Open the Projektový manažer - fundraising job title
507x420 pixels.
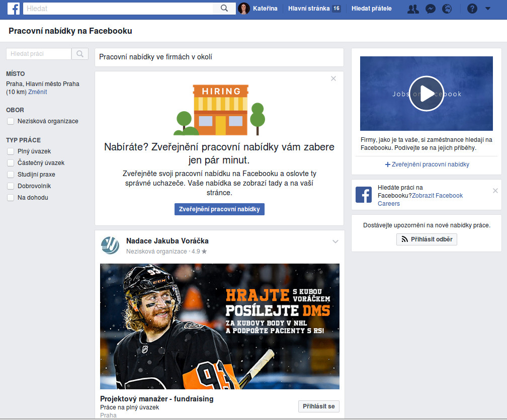157,399
